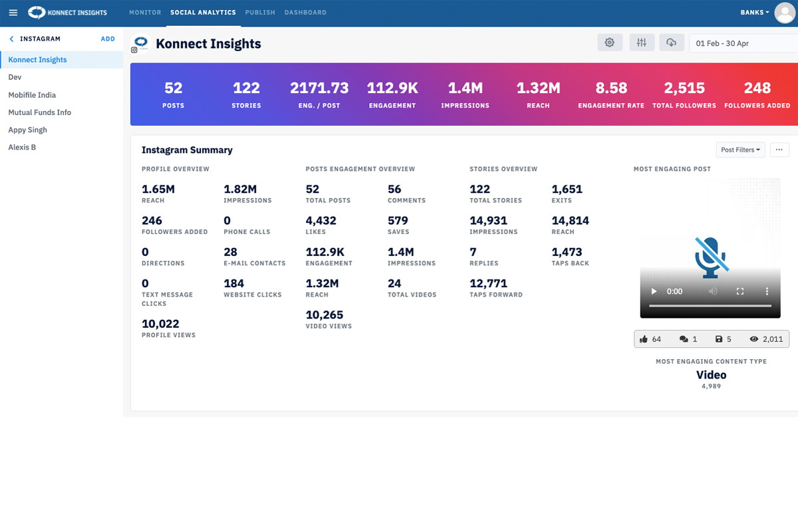
Task: Click the 248 Followers Added metric
Action: 757,94
